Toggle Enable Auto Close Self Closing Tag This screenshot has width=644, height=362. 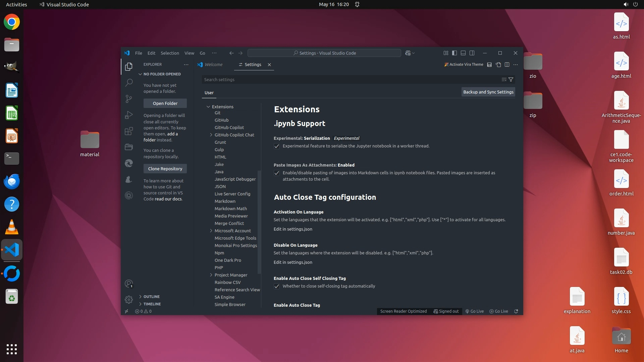tap(277, 286)
